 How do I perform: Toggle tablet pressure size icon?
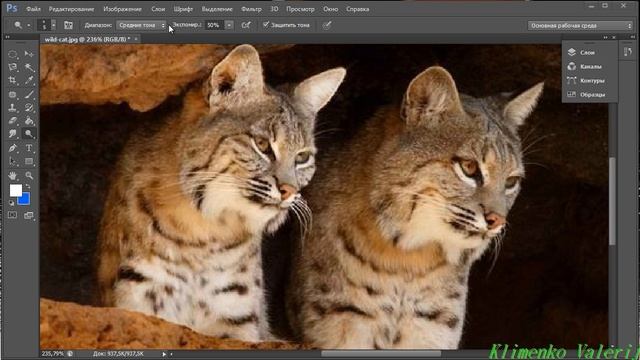[327, 25]
